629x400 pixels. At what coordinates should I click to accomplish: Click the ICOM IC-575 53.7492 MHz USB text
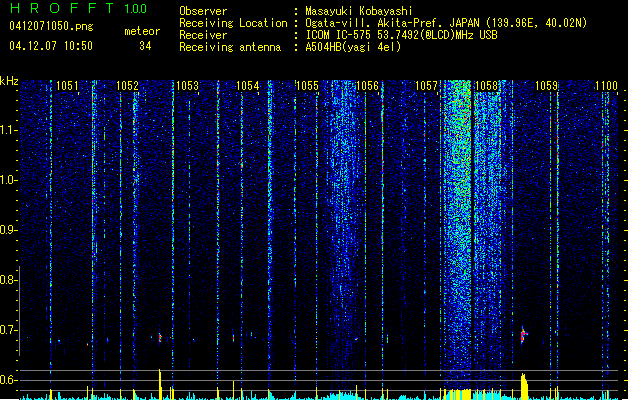click(x=401, y=35)
